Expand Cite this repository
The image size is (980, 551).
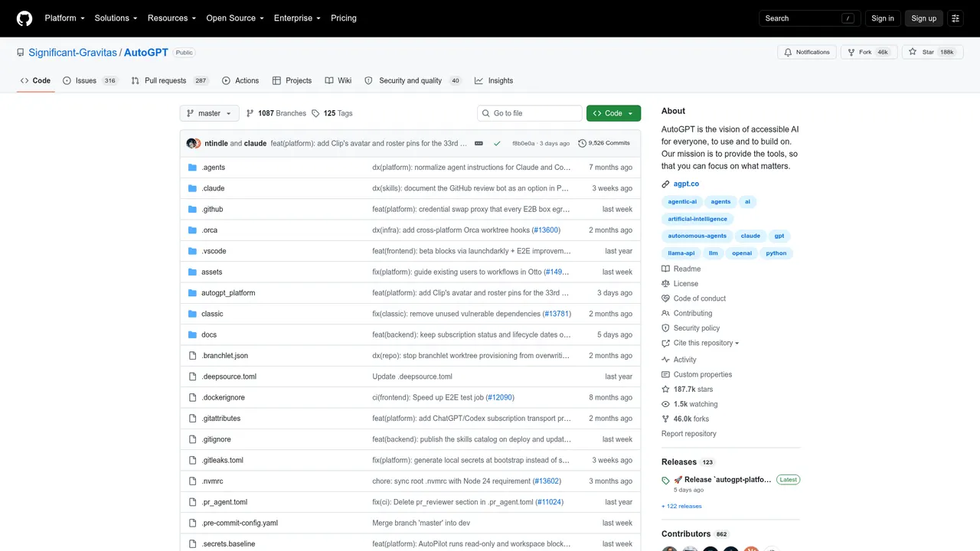[701, 343]
